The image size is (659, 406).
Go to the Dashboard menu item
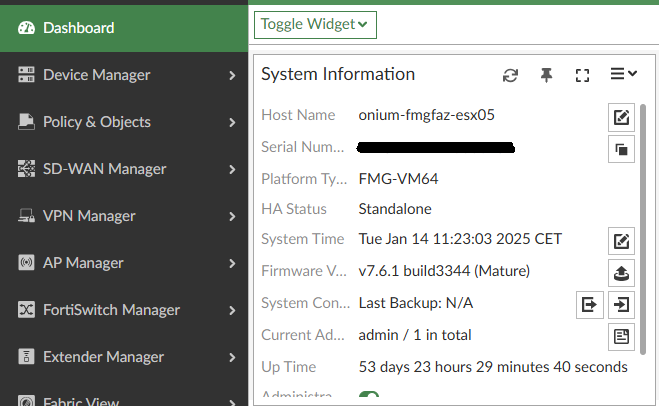pyautogui.click(x=78, y=28)
